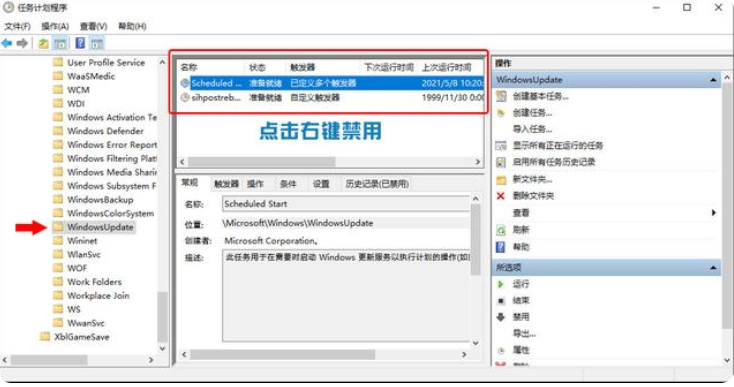Open the 操作(A) menu
The width and height of the screenshot is (734, 387).
(x=55, y=26)
